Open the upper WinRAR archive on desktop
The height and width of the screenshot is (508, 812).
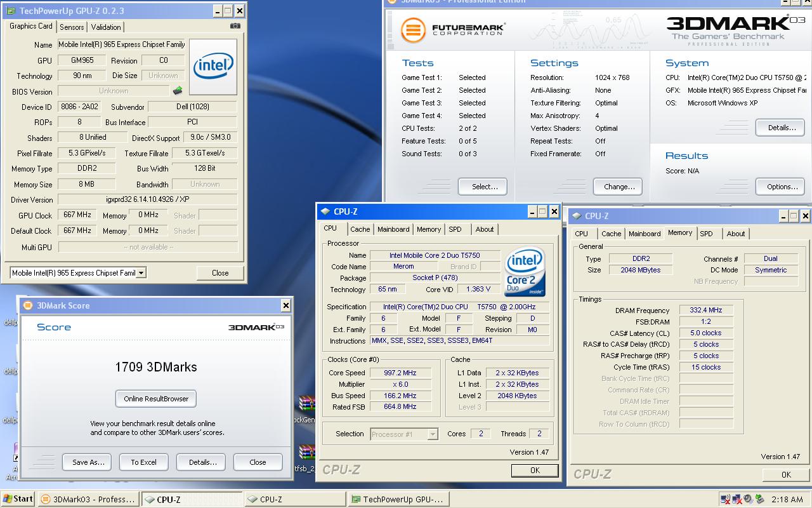coord(308,404)
